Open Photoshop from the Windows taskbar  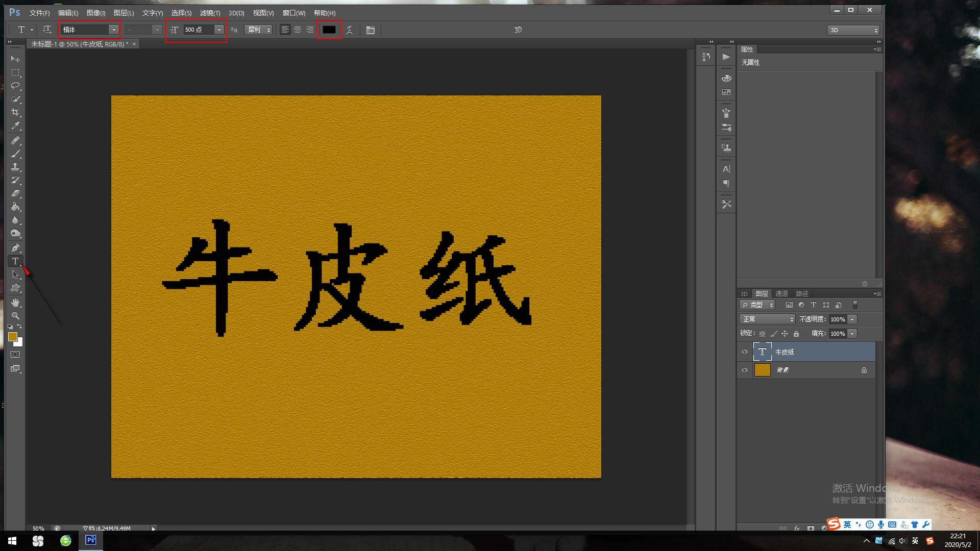click(90, 540)
